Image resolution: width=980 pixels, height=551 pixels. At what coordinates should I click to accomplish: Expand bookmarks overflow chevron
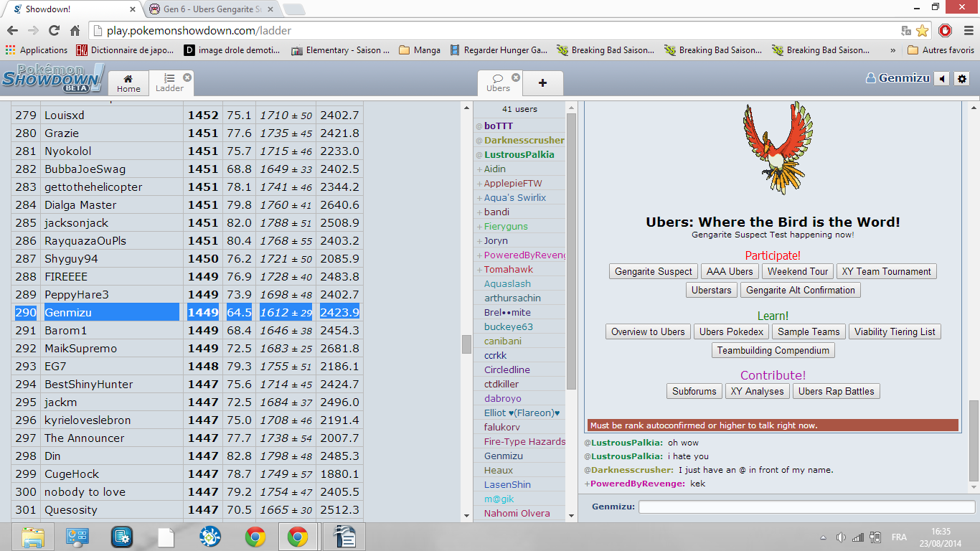892,50
